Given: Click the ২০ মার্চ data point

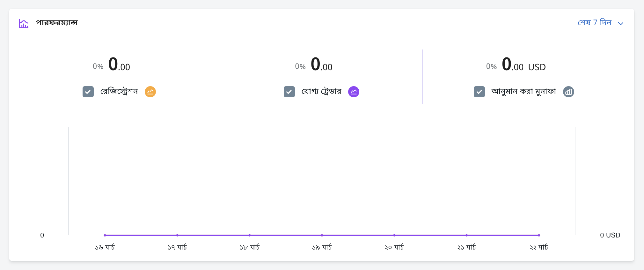Looking at the screenshot, I should pyautogui.click(x=394, y=235).
